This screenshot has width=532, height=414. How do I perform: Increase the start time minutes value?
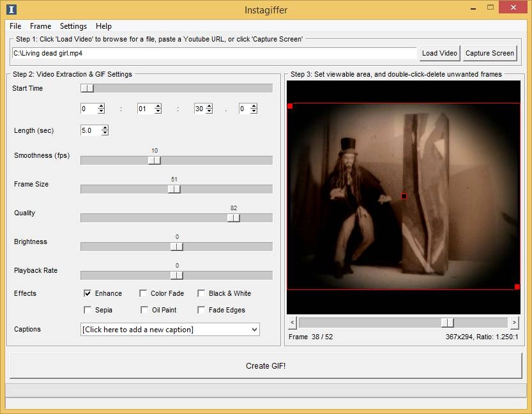click(x=158, y=106)
